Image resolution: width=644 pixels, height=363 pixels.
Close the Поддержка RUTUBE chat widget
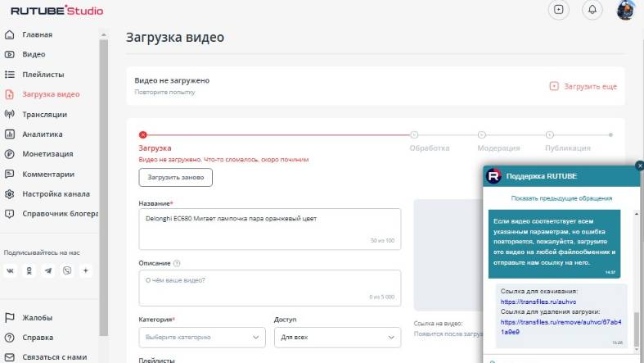(639, 166)
